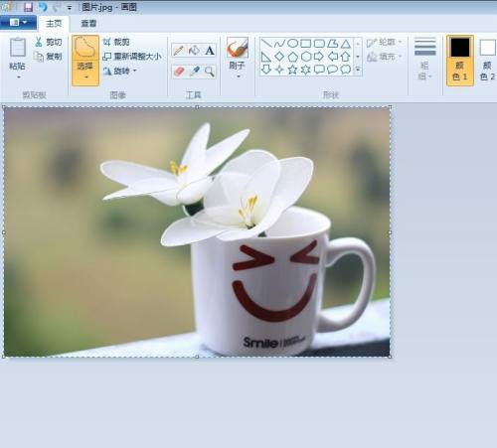Open the 选择 selection dropdown arrow
The image size is (497, 448).
tap(85, 76)
